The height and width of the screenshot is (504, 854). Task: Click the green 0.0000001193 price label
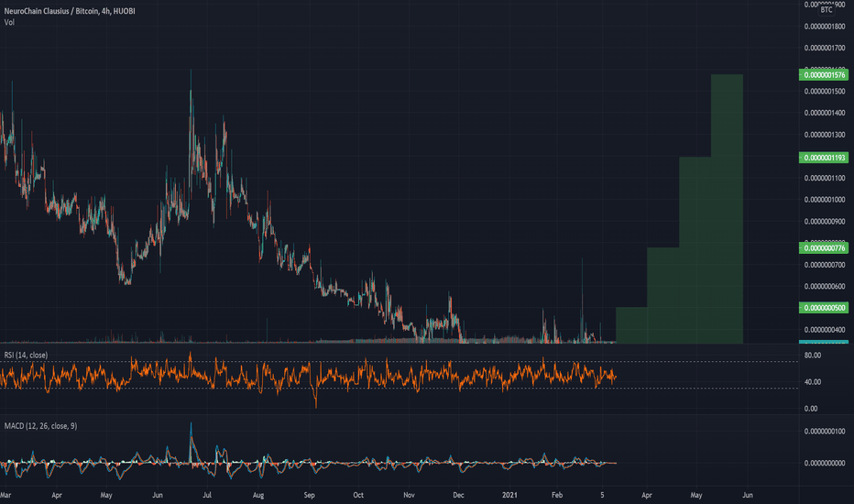824,158
